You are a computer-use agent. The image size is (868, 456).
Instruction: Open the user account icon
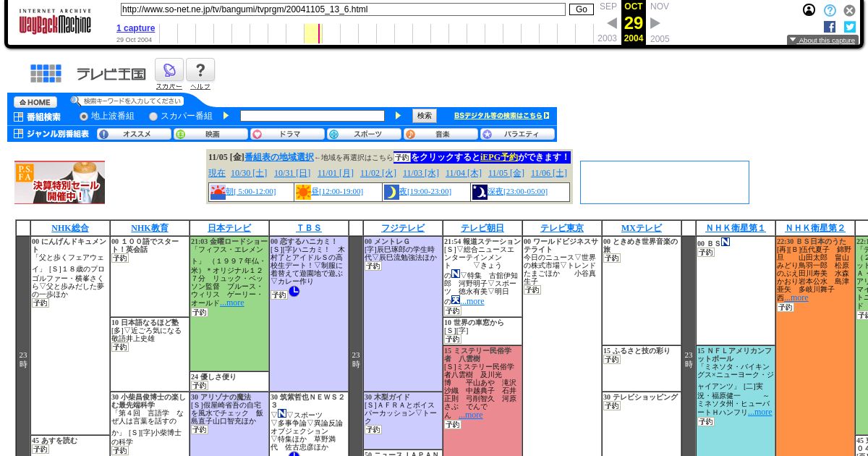tap(809, 10)
